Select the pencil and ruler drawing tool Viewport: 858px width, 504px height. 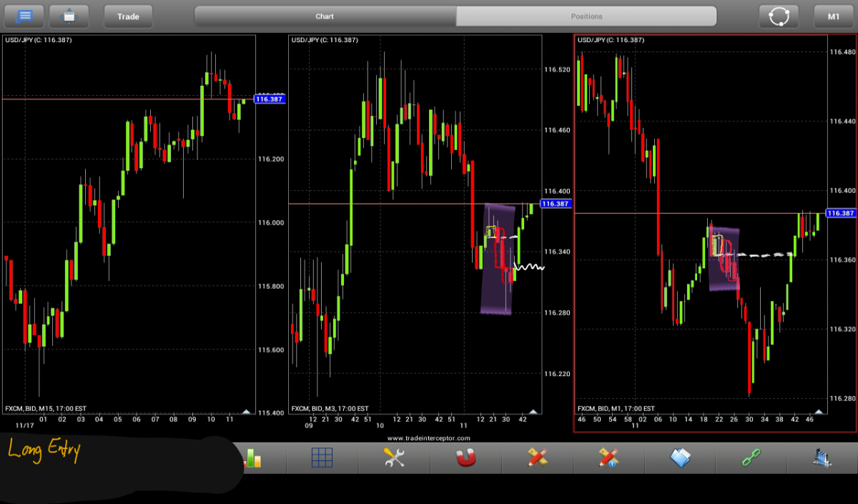tap(537, 458)
